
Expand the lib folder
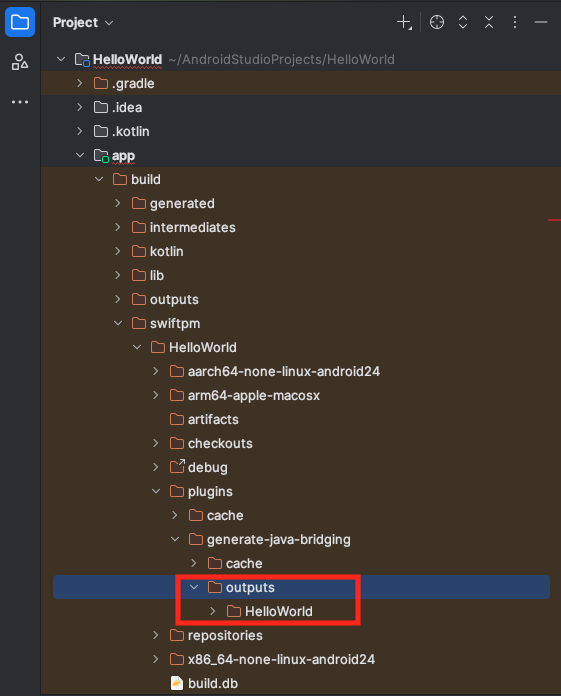coord(118,275)
